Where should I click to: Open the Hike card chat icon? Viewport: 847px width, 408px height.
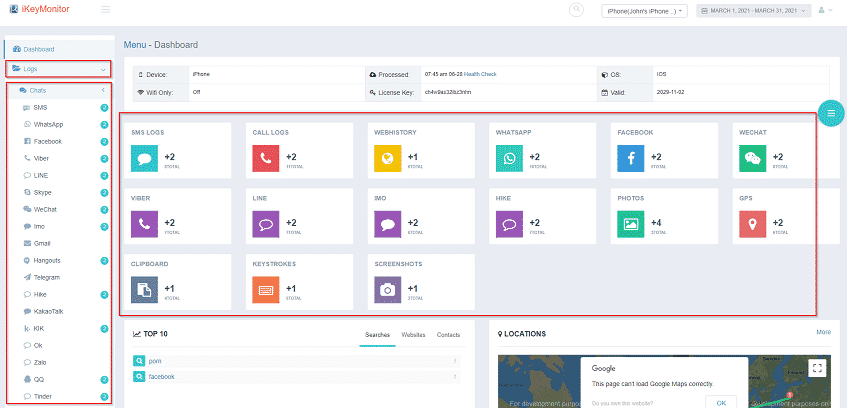coord(509,224)
